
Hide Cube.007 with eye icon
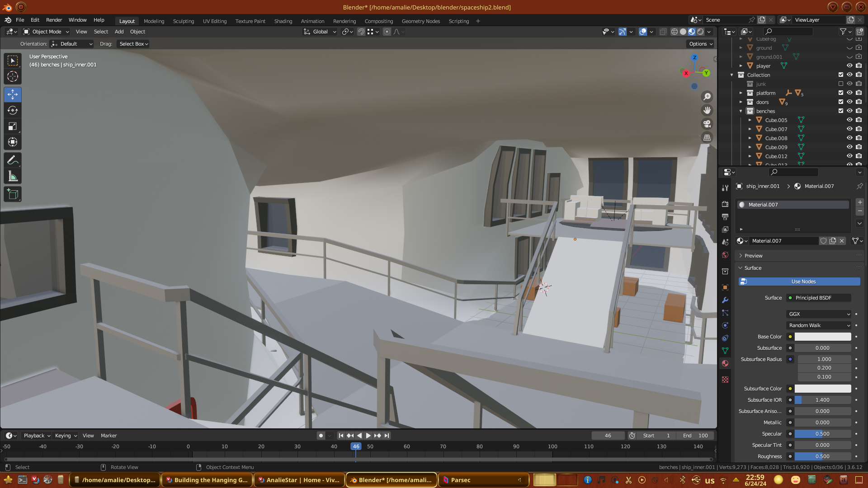[x=849, y=129]
